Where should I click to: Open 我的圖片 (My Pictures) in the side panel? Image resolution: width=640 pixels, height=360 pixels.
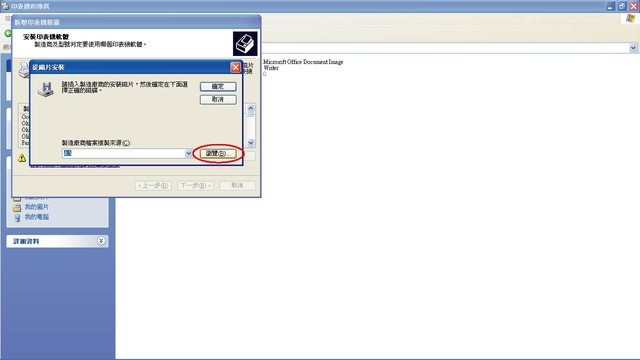pos(37,207)
